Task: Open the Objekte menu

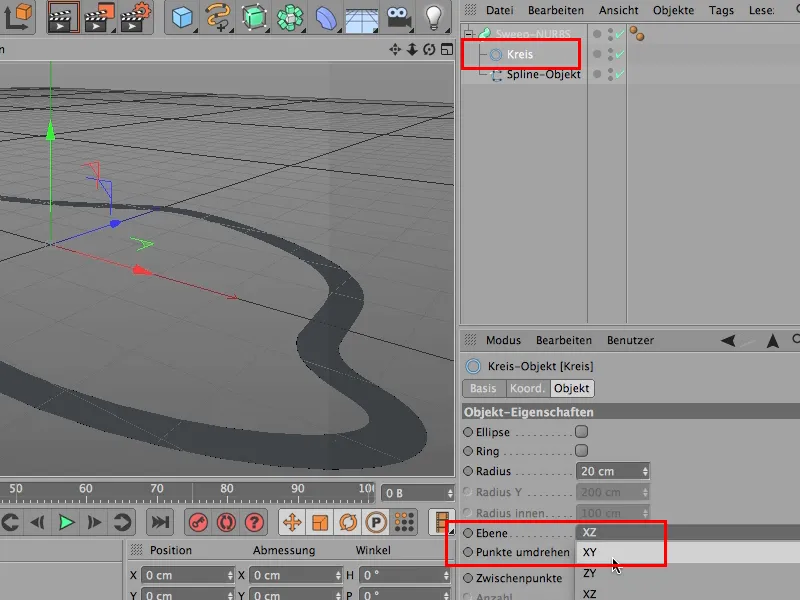Action: pos(673,10)
